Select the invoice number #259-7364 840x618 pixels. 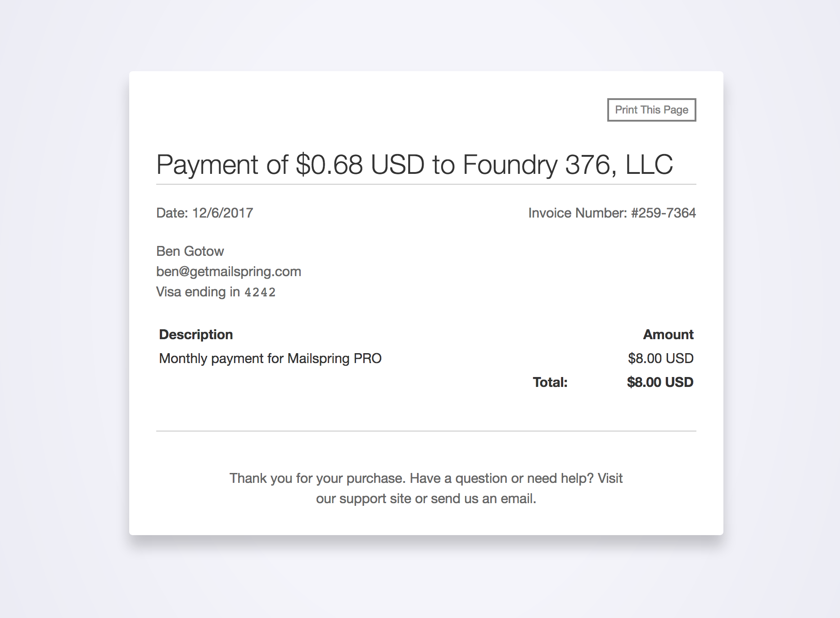click(663, 213)
